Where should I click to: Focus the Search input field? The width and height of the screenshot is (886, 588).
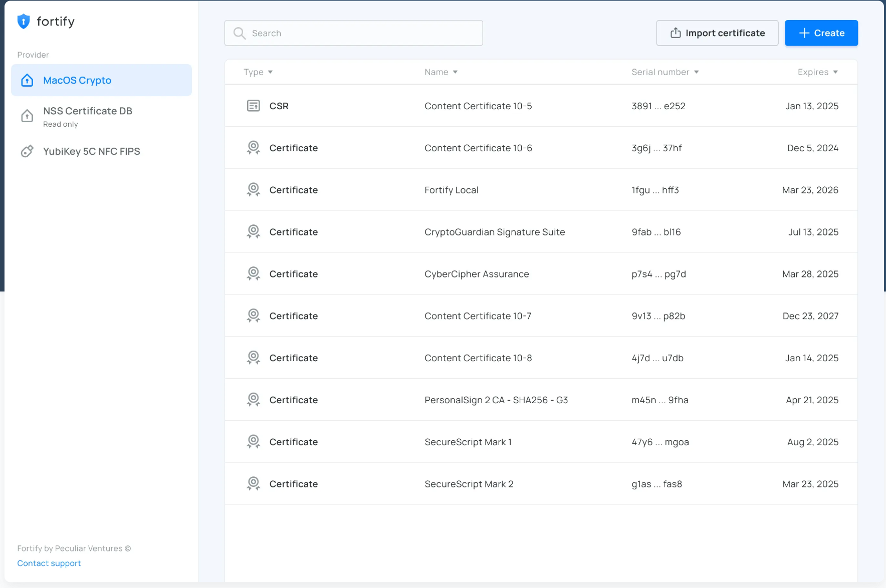354,33
